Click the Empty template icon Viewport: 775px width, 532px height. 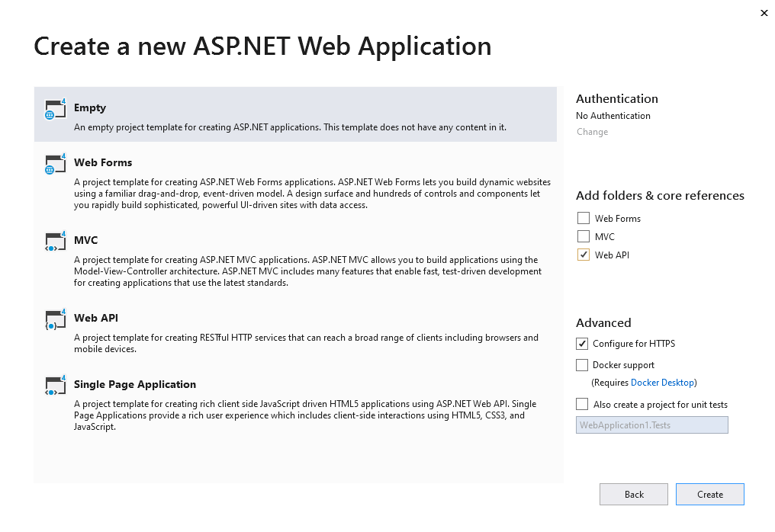(x=55, y=109)
